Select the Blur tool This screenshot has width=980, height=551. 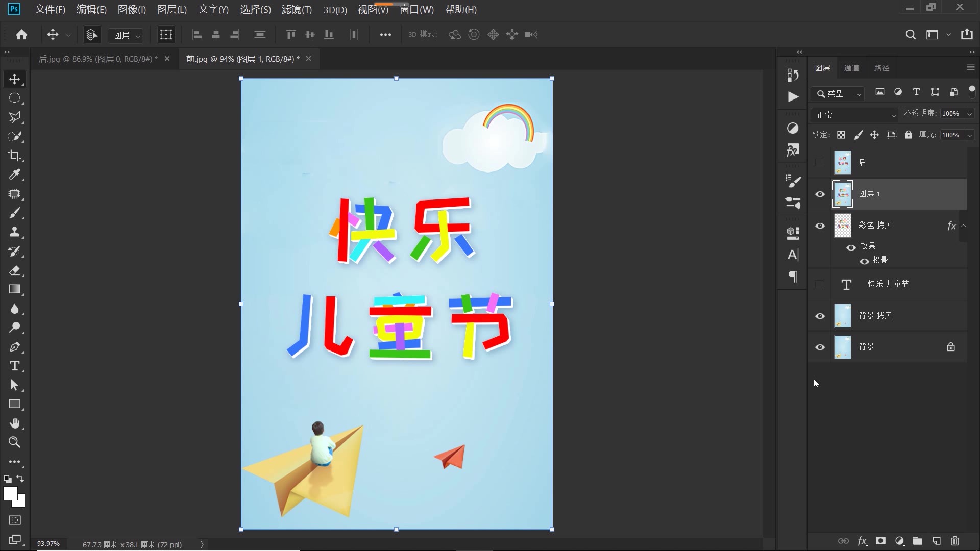click(14, 309)
